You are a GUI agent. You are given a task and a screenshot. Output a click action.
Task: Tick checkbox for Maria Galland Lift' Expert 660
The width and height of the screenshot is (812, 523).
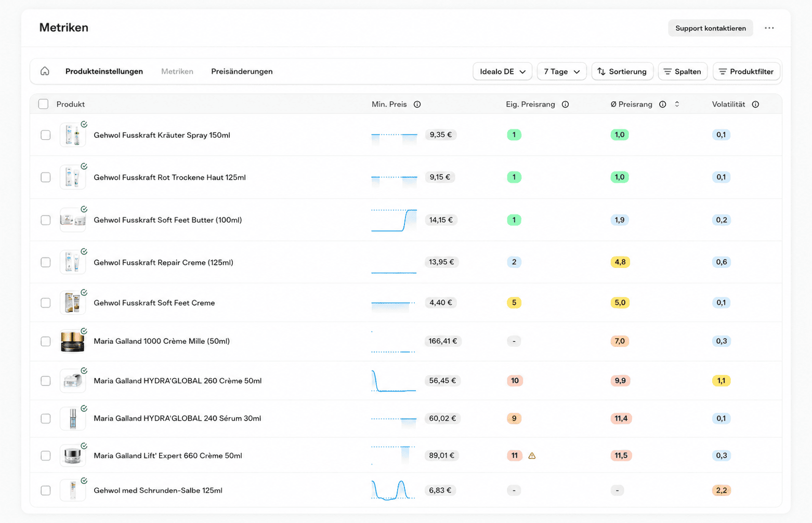click(46, 456)
